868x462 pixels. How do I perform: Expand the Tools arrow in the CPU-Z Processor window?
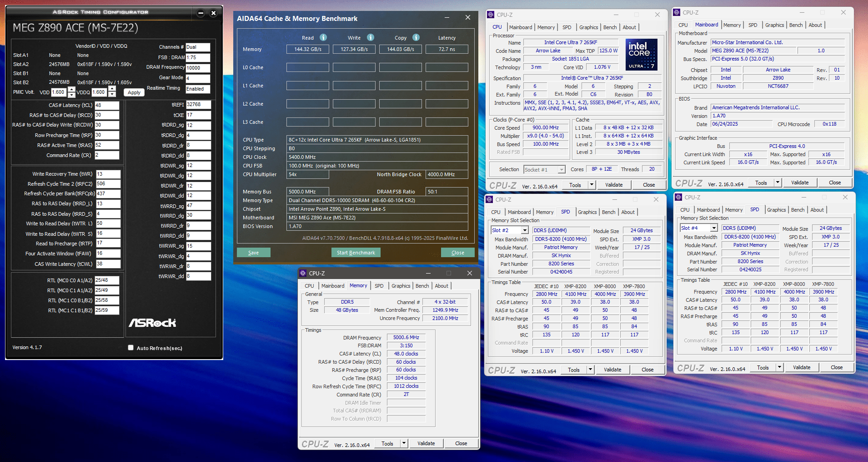pyautogui.click(x=592, y=185)
